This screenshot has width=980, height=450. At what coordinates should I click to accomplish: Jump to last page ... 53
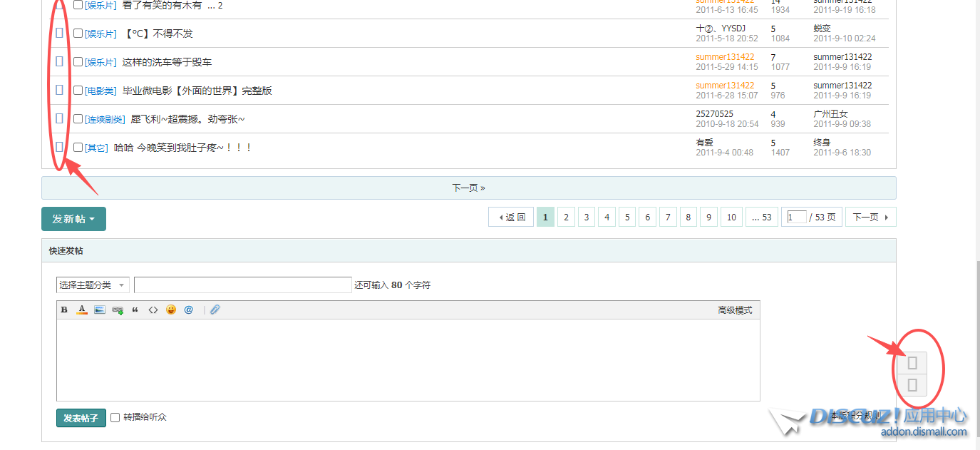762,218
